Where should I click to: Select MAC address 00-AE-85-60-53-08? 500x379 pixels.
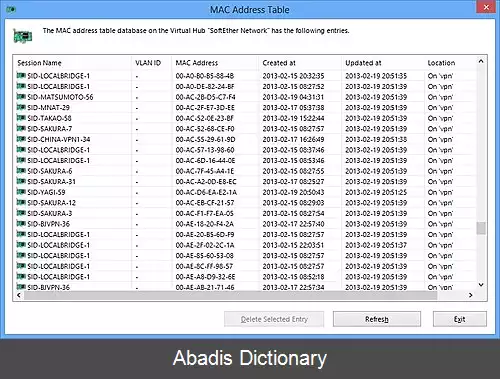coord(205,255)
